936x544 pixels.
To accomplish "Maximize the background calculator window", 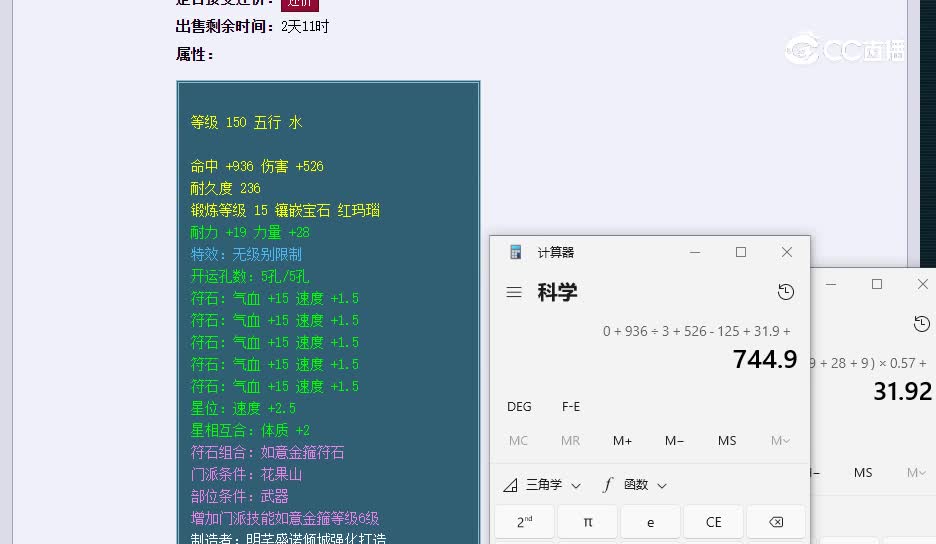I will pyautogui.click(x=876, y=284).
